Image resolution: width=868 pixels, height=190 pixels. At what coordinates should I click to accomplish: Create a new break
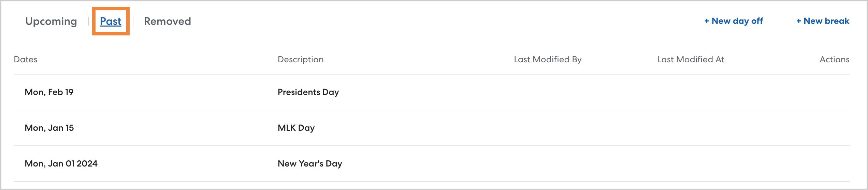823,21
